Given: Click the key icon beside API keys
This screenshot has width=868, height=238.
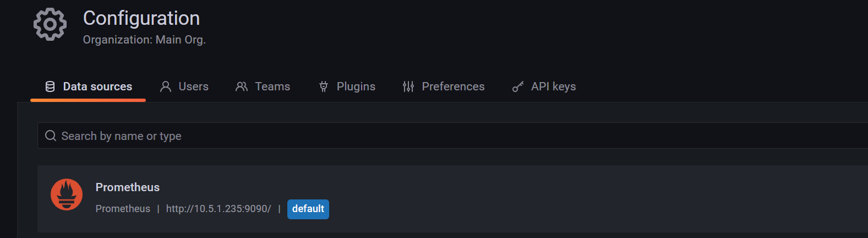Looking at the screenshot, I should 518,86.
